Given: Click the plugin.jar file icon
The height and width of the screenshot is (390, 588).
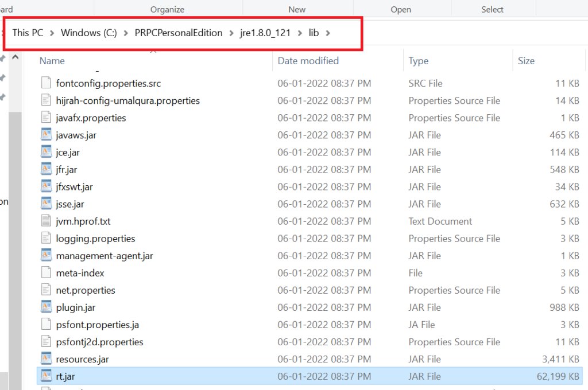Looking at the screenshot, I should 46,307.
